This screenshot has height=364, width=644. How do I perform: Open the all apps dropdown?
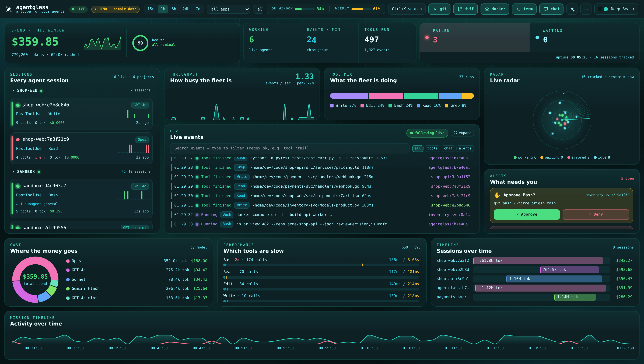point(229,9)
